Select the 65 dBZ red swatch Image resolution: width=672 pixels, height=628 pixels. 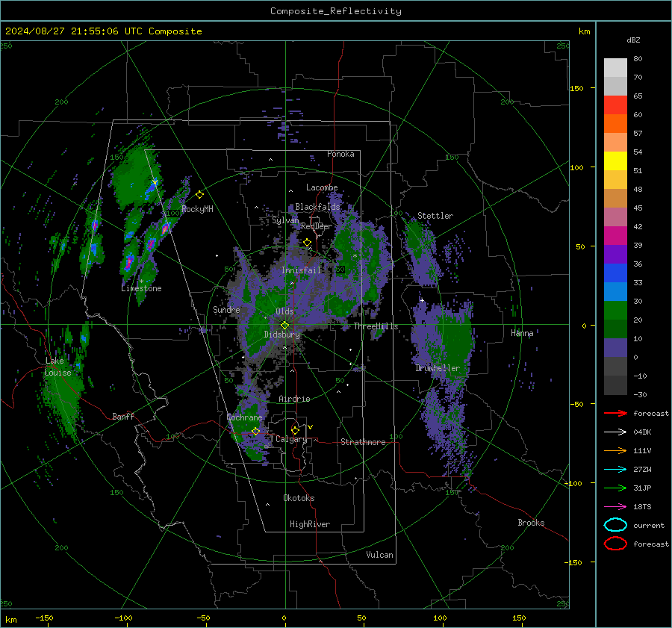(615, 105)
